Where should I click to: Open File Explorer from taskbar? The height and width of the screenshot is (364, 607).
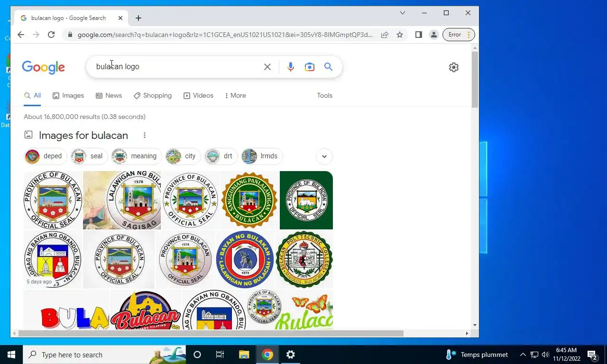click(244, 355)
